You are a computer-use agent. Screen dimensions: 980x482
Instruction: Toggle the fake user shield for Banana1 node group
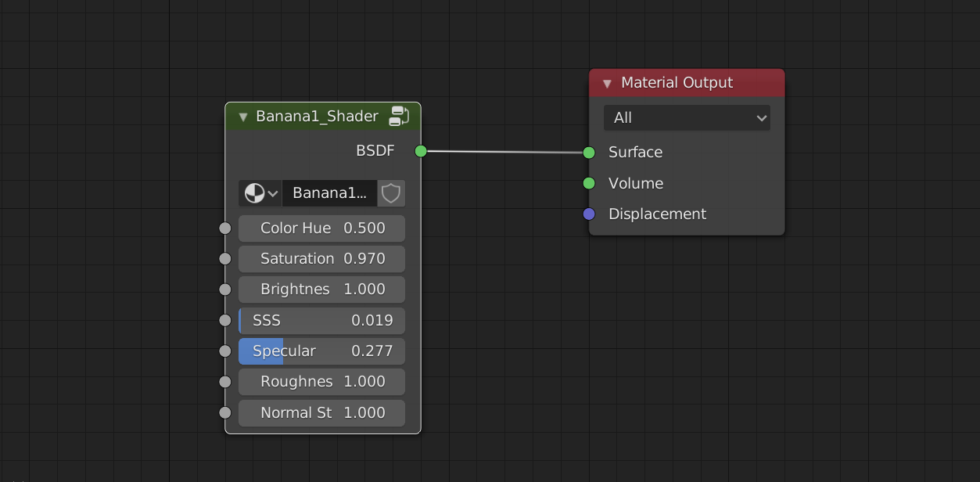[390, 192]
